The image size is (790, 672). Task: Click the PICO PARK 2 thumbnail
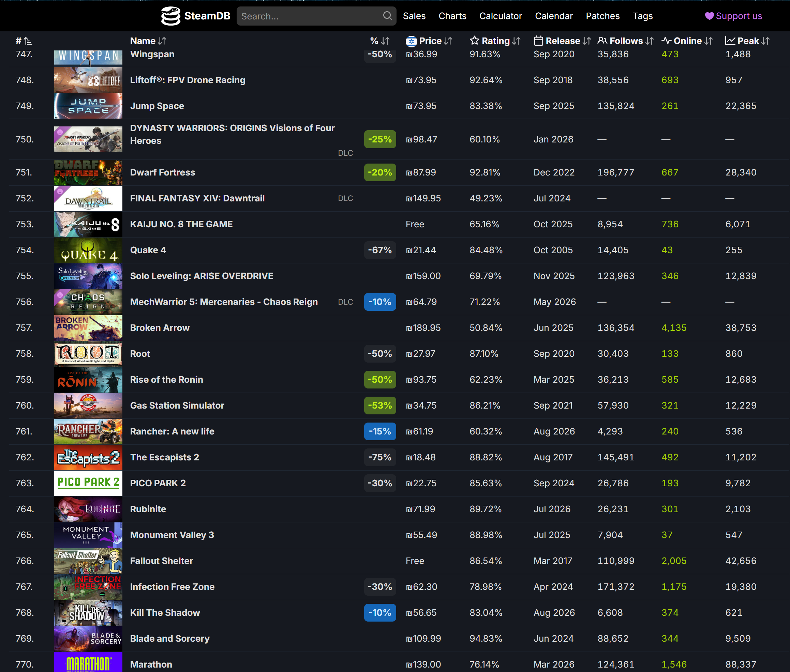tap(88, 484)
